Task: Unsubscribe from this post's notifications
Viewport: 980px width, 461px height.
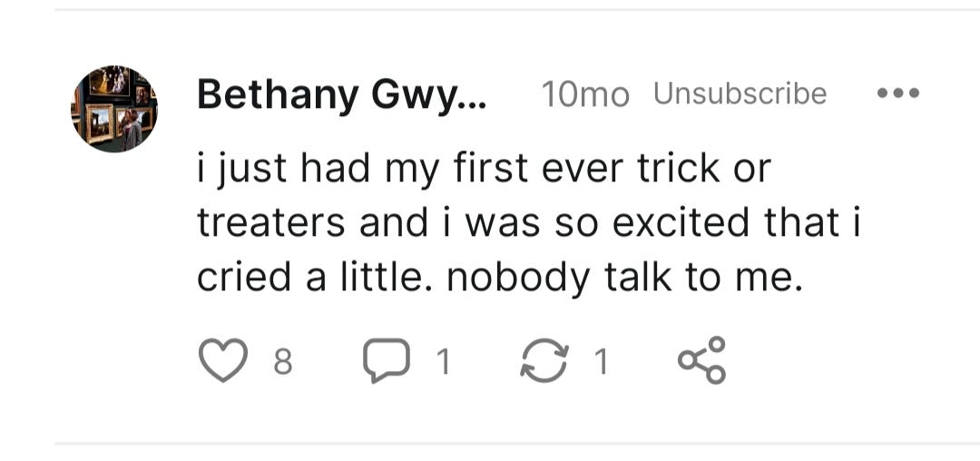Action: pyautogui.click(x=740, y=93)
